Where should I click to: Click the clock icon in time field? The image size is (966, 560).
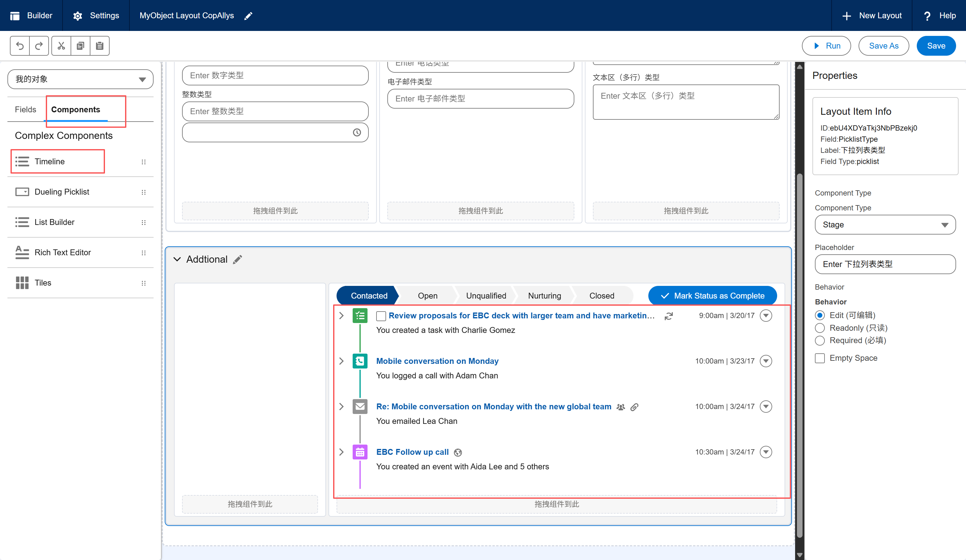(x=357, y=132)
